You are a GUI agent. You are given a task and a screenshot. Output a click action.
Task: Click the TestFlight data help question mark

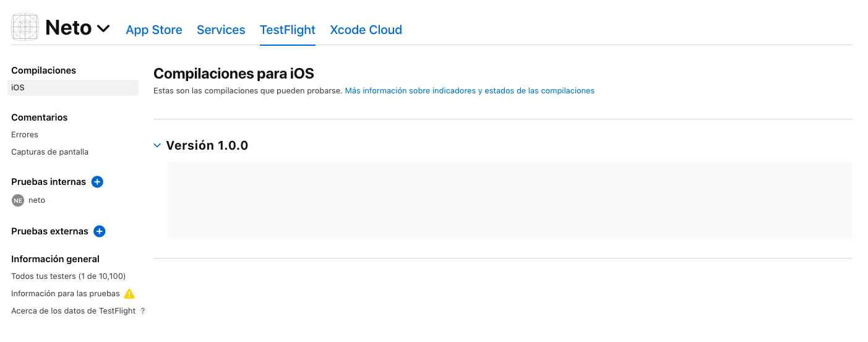click(x=143, y=311)
